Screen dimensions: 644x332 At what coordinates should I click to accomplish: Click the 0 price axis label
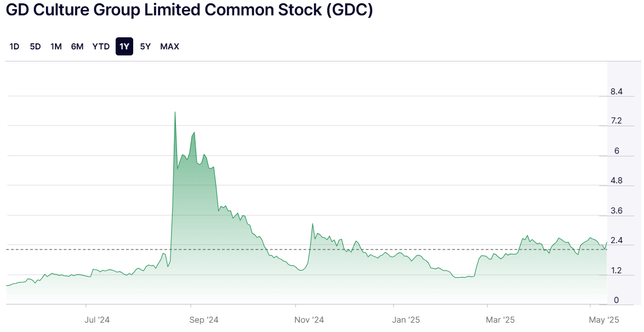617,300
